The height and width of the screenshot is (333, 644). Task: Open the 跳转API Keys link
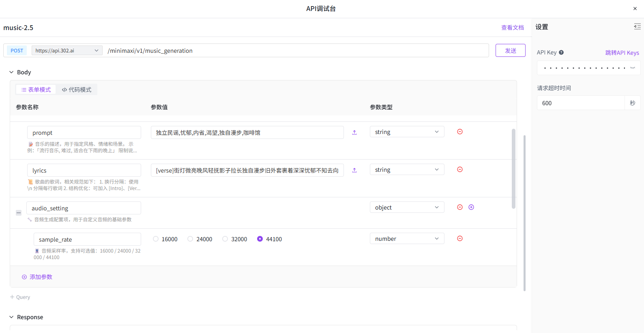tap(622, 52)
